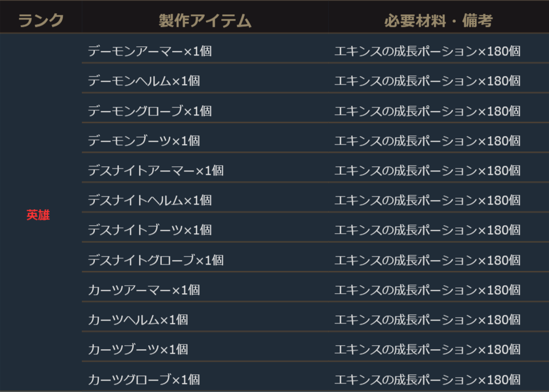Click the デーモンアーマー×1個 item cell

click(150, 51)
